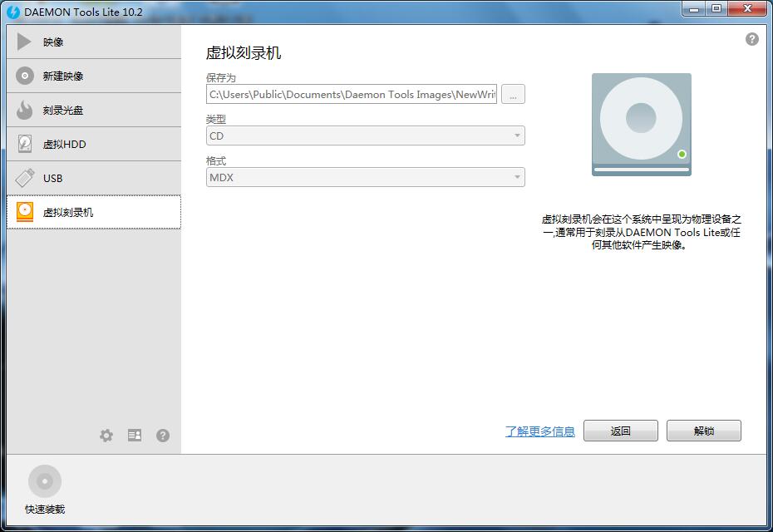Click the 解锁 button
773x532 pixels.
click(x=704, y=431)
